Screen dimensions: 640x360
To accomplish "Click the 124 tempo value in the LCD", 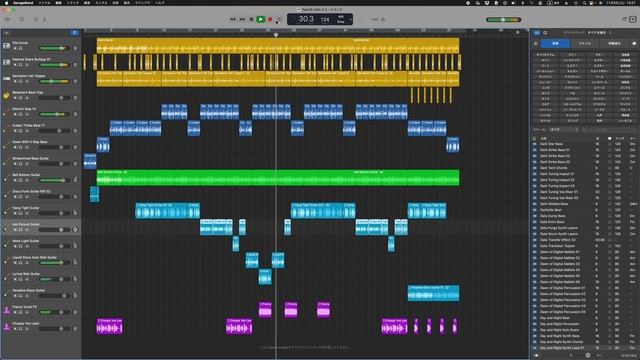I will coord(325,19).
